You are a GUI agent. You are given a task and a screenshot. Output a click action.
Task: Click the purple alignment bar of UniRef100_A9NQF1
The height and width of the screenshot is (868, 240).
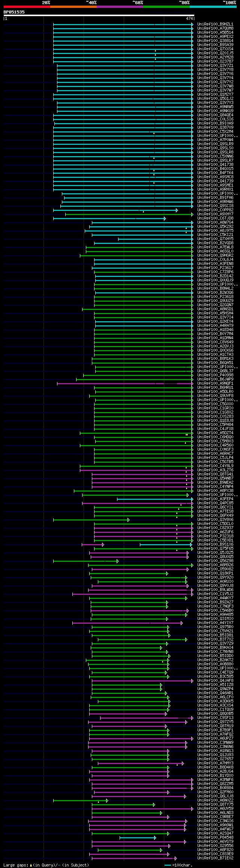(x=125, y=384)
